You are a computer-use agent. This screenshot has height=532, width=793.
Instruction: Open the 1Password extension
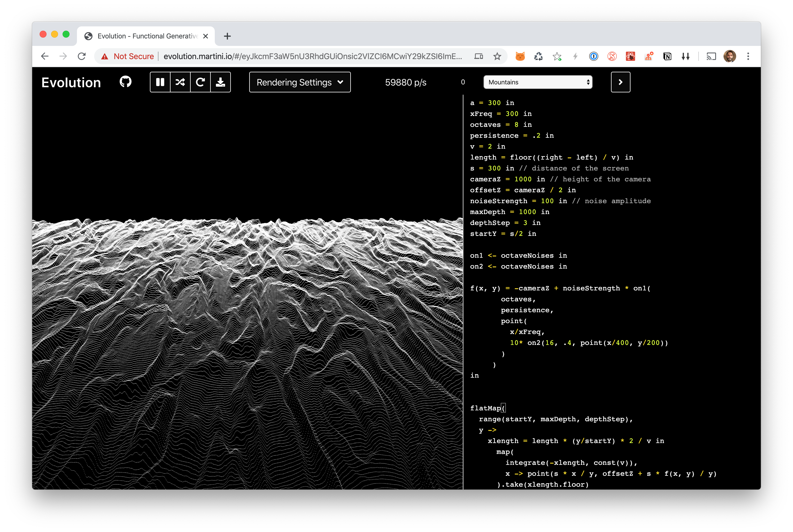click(593, 56)
